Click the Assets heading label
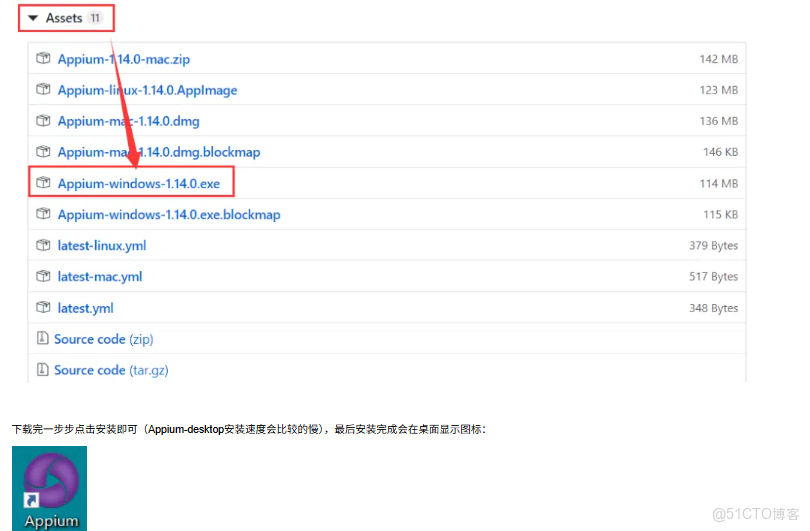This screenshot has height=531, width=810. coord(64,18)
